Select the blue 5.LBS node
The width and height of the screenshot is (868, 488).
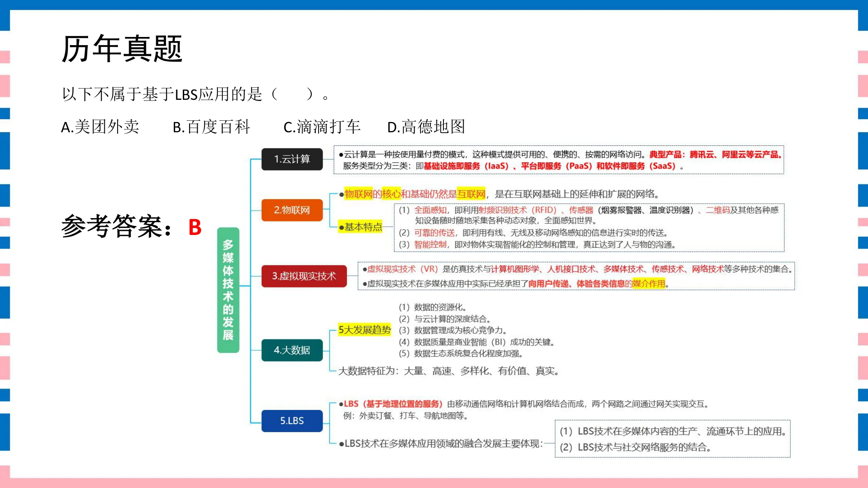pyautogui.click(x=292, y=421)
